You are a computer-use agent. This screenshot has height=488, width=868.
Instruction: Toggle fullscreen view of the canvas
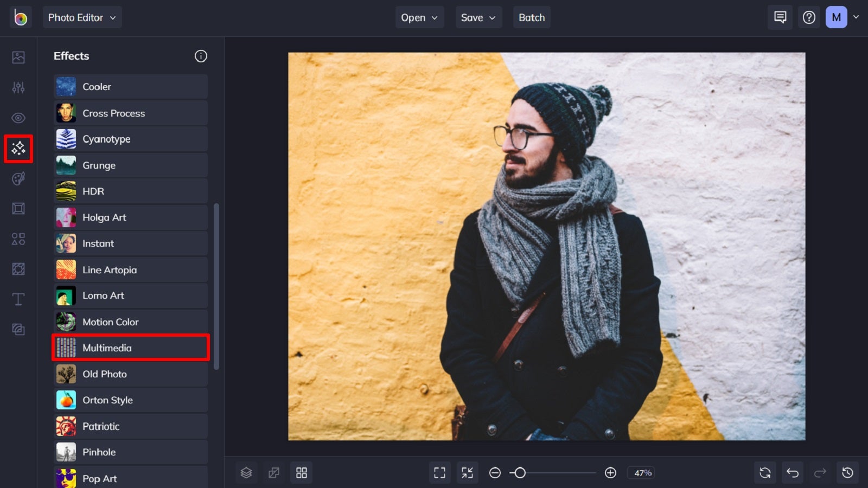click(x=440, y=472)
